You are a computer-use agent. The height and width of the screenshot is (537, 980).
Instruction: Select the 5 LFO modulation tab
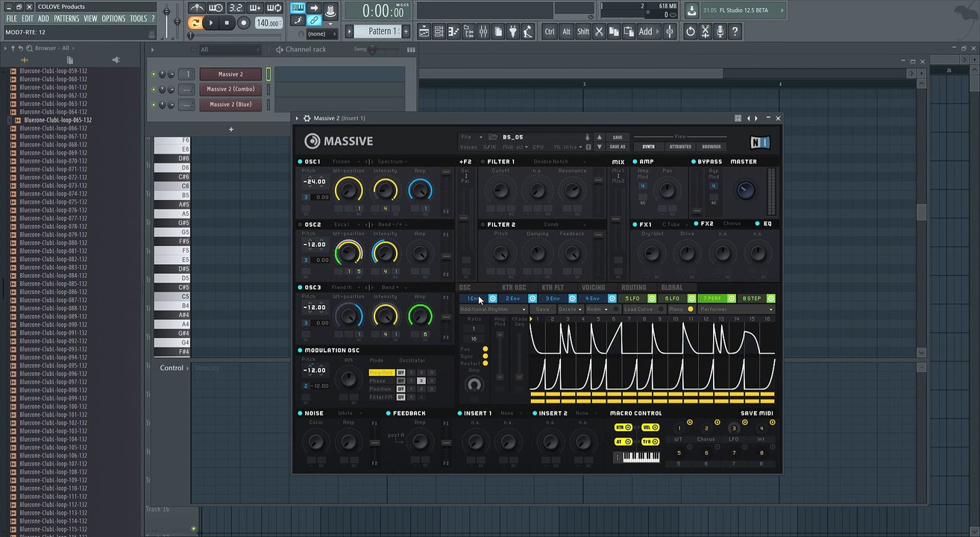pos(632,299)
